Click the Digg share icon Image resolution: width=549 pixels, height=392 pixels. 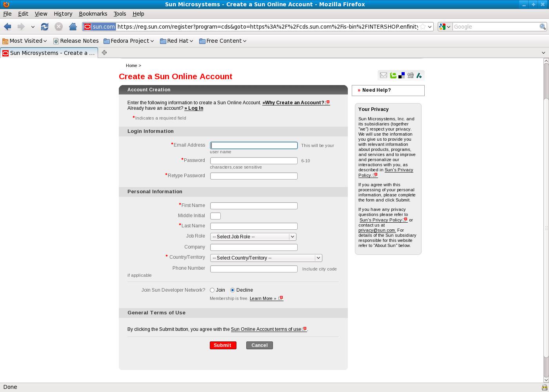point(411,75)
